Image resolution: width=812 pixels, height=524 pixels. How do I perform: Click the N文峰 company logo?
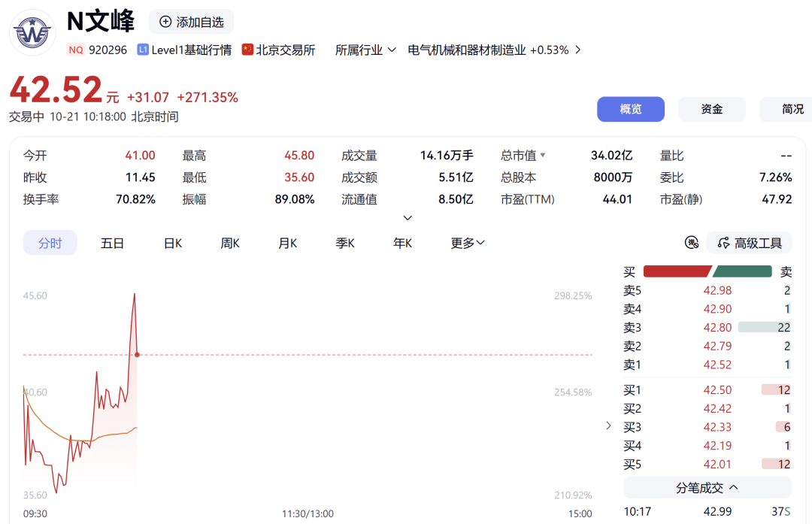click(x=32, y=32)
